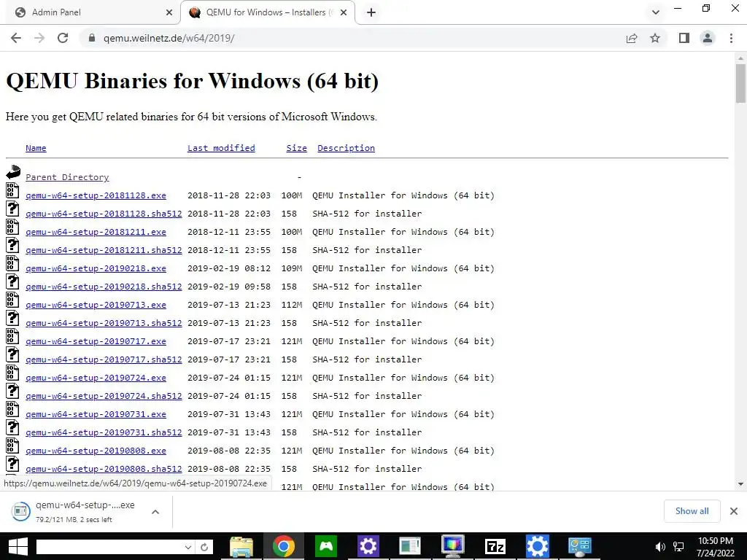Image resolution: width=747 pixels, height=560 pixels.
Task: Download qemu-w64-setup-20190717.exe
Action: 96,341
